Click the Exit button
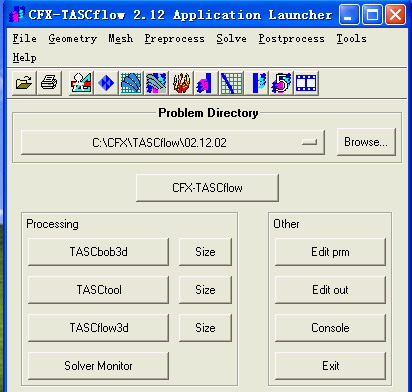Image resolution: width=412 pixels, height=392 pixels. tap(330, 366)
